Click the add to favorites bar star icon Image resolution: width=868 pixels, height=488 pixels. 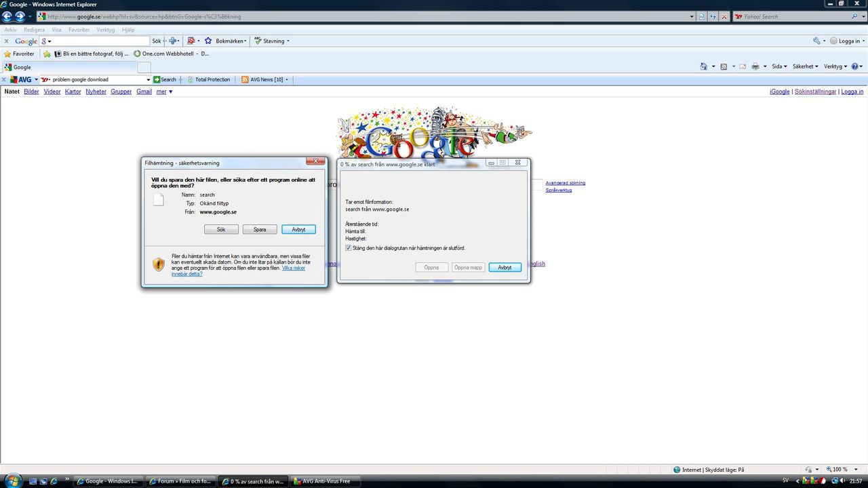click(x=47, y=54)
